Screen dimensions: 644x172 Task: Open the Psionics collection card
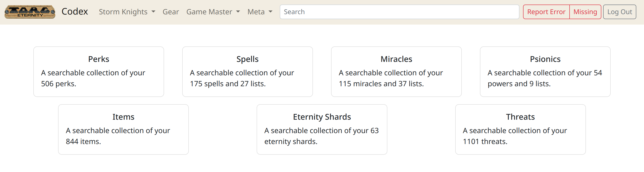(x=545, y=72)
